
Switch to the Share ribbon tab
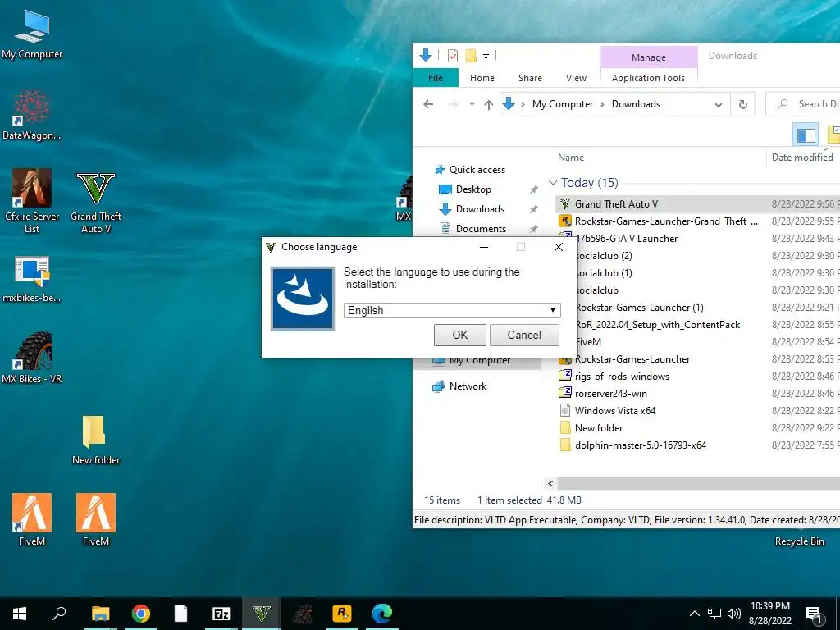pyautogui.click(x=531, y=78)
